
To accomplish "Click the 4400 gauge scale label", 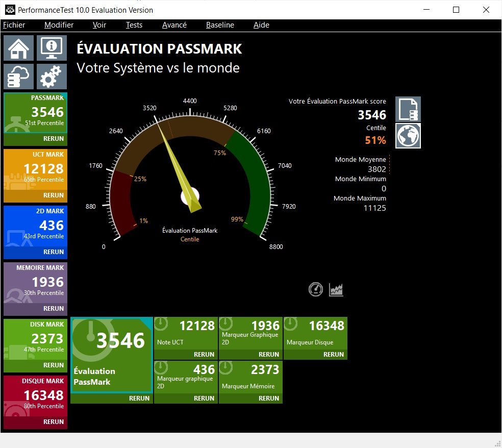I will click(190, 101).
